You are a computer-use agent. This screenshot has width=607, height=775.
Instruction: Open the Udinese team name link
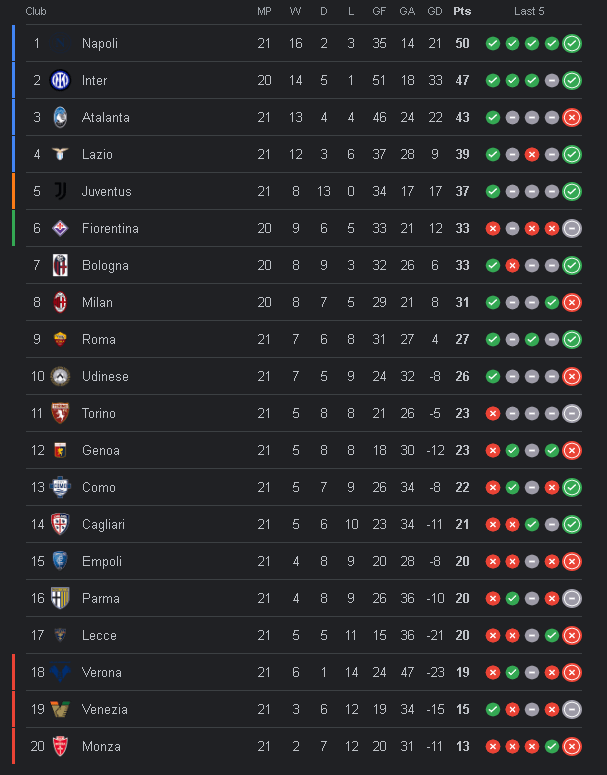(x=105, y=376)
